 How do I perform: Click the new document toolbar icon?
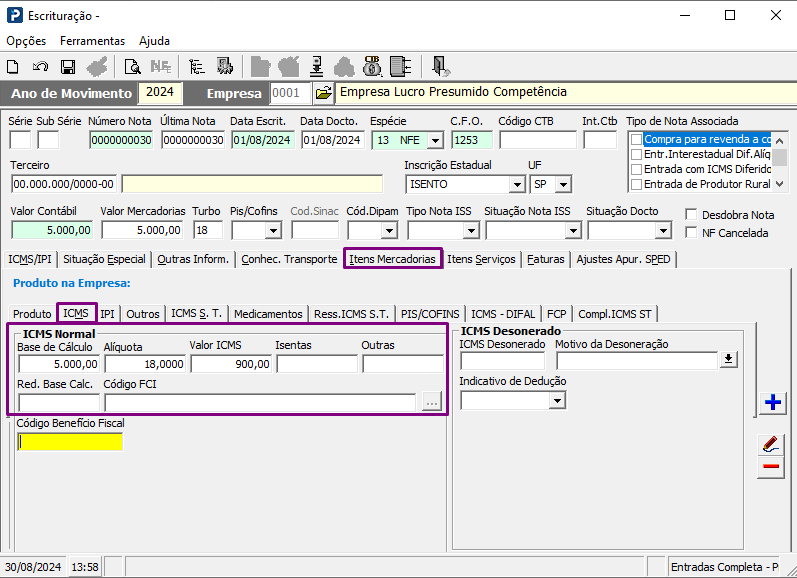point(13,67)
